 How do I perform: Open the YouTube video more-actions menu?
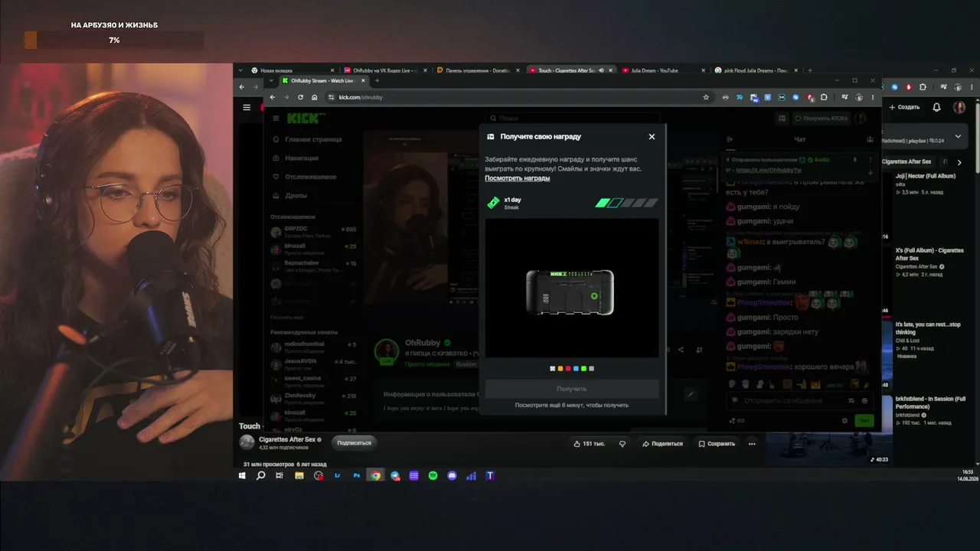point(752,443)
